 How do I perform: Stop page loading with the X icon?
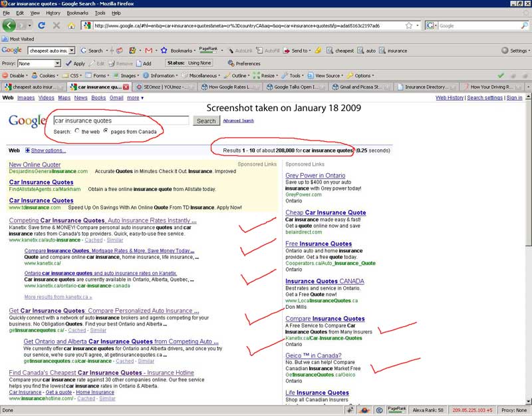click(56, 26)
